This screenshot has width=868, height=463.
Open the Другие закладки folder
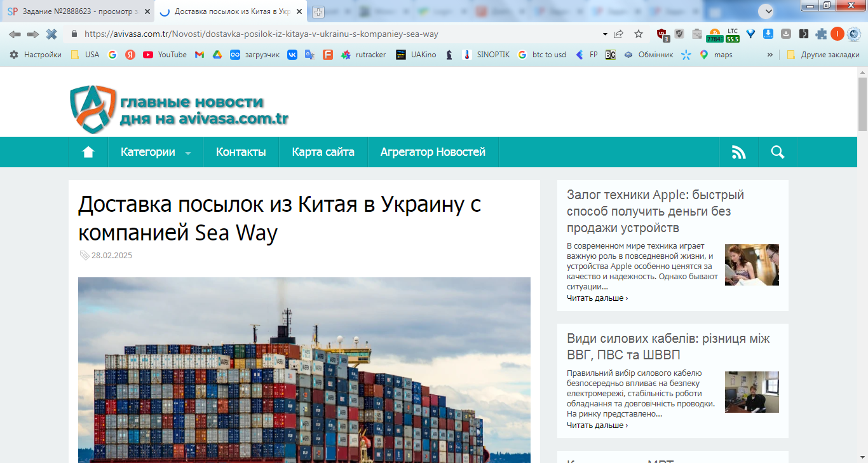[822, 55]
